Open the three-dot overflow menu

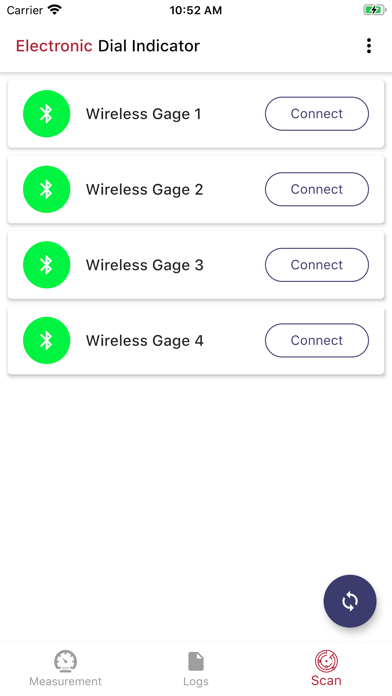[x=368, y=46]
